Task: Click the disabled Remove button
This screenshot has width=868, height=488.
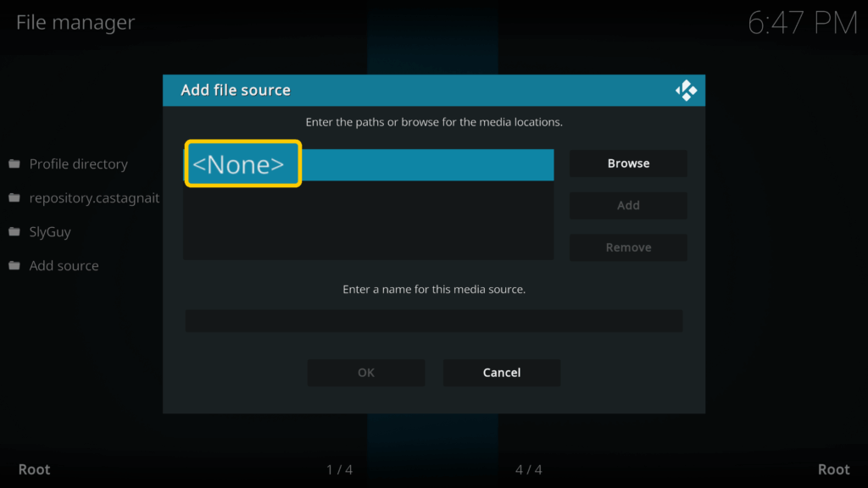Action: click(628, 247)
